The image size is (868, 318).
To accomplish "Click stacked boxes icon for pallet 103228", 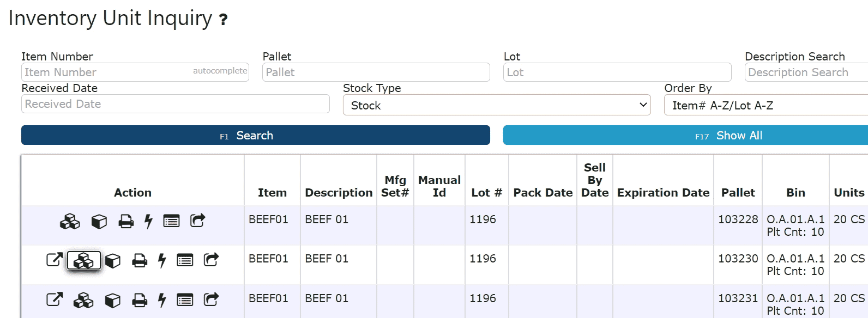I will pyautogui.click(x=70, y=221).
